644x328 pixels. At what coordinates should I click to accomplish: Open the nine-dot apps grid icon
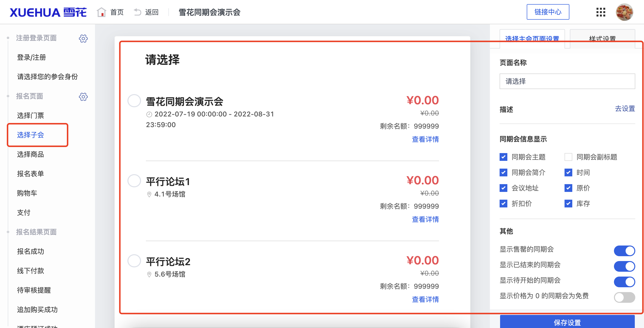tap(600, 12)
